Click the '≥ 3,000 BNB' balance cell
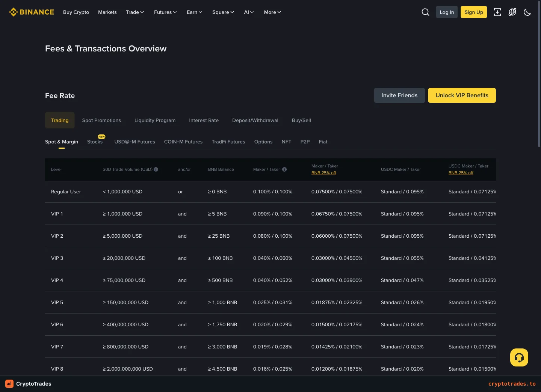The image size is (541, 392). pyautogui.click(x=223, y=347)
